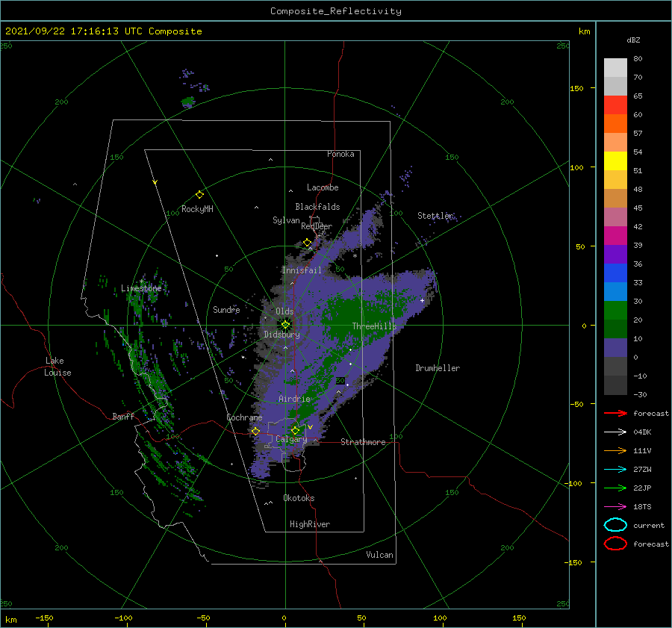Click the orange 111V arrow icon
Screen dimensions: 672x628
(x=615, y=450)
